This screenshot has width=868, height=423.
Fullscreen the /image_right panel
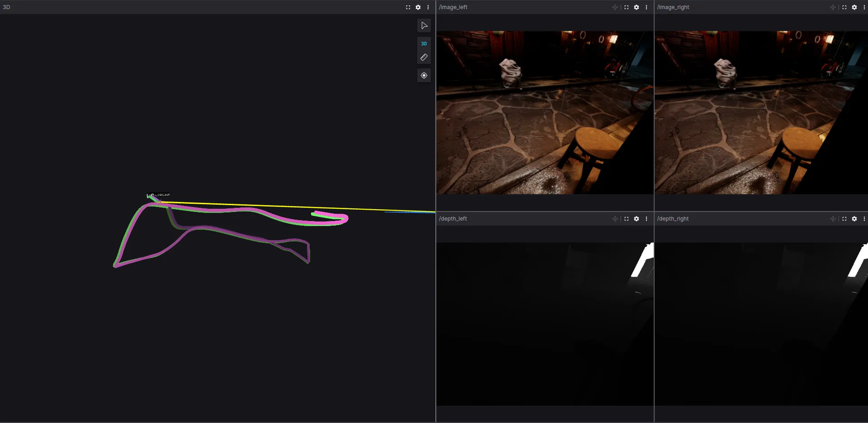pos(844,7)
